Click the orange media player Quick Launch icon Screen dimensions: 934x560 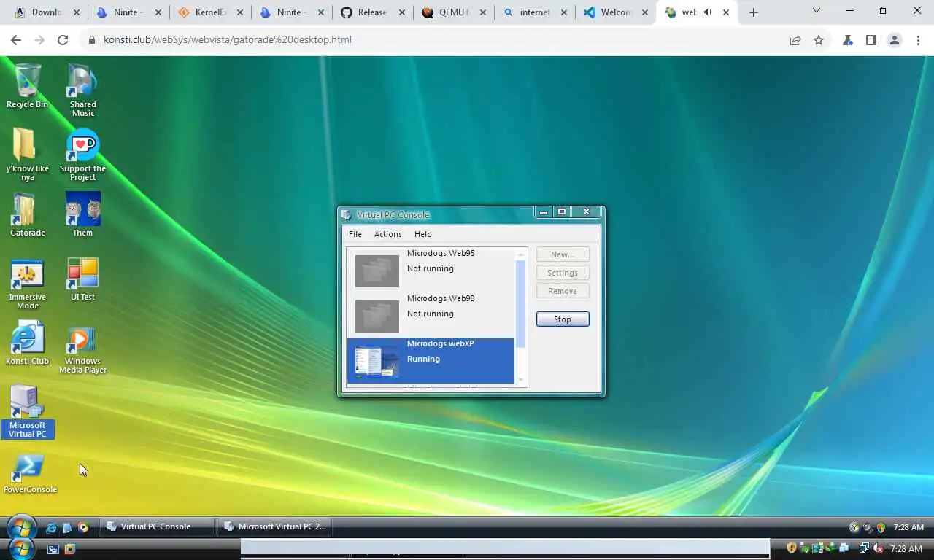pyautogui.click(x=83, y=527)
